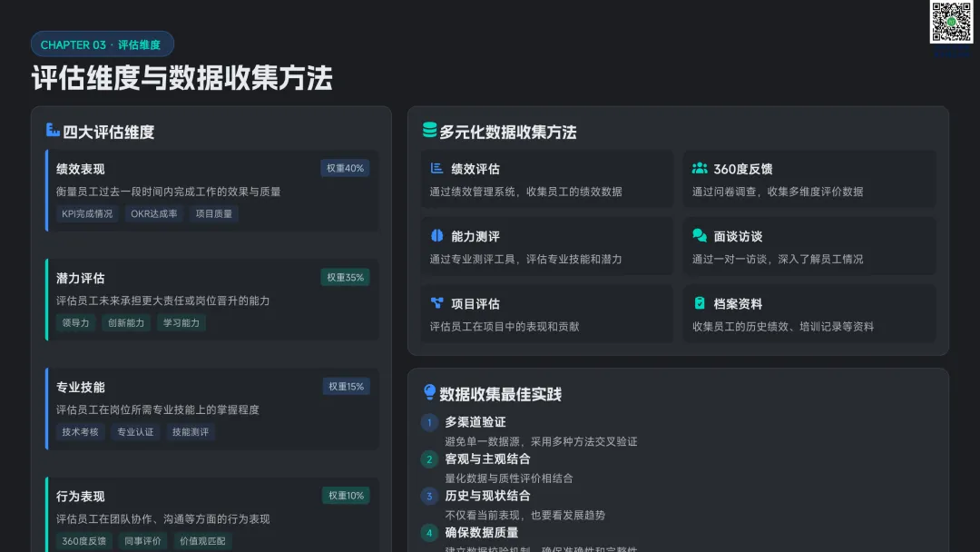
Task: Click the database icon beside 多元化数据收集方法
Action: pos(429,131)
